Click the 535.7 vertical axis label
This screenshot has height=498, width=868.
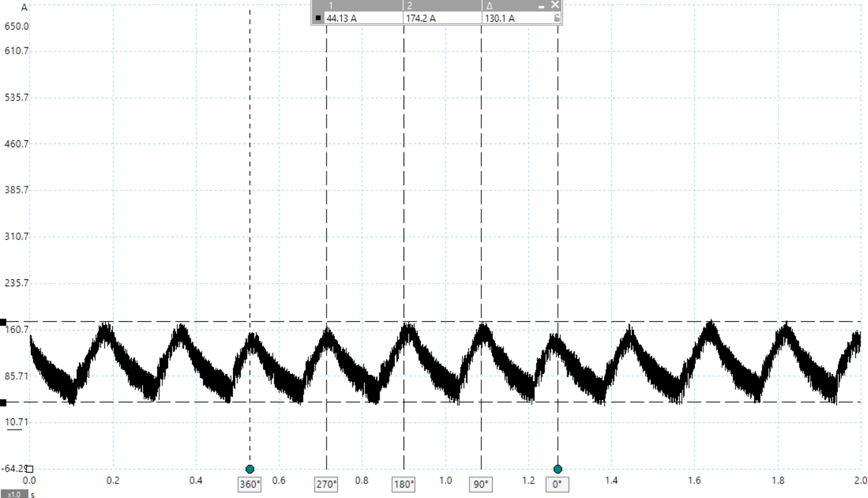tap(17, 97)
